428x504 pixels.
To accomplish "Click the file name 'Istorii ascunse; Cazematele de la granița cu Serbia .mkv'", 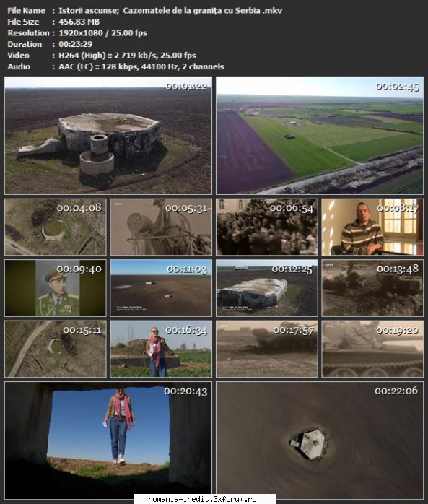I will [x=170, y=11].
